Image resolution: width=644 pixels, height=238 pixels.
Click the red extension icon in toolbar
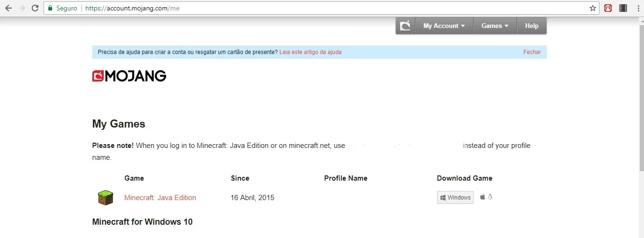tap(608, 8)
